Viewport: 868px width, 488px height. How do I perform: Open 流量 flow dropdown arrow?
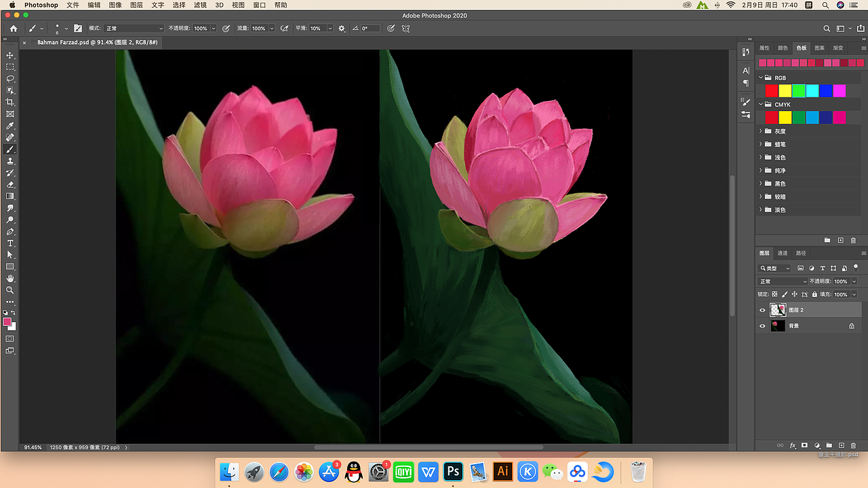(272, 28)
